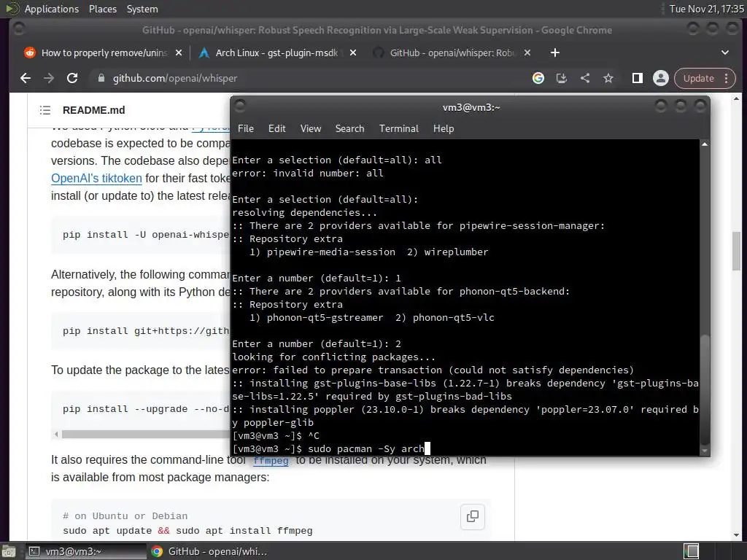
Task: Switch to Arch Linux gst-plugin-msdk tab
Action: click(x=276, y=52)
